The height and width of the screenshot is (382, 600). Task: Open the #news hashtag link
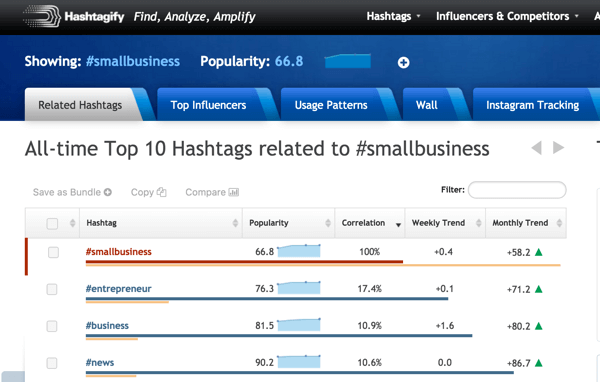point(100,362)
